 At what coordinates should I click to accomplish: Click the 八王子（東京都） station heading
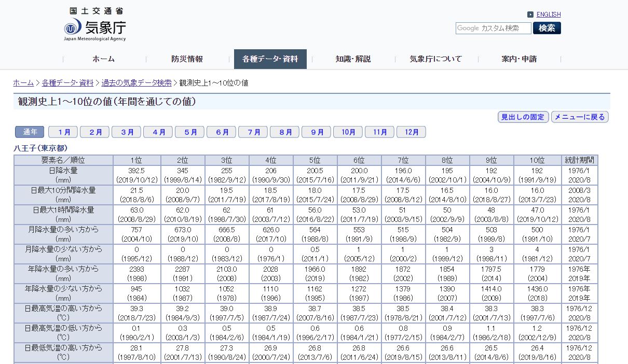tap(40, 148)
